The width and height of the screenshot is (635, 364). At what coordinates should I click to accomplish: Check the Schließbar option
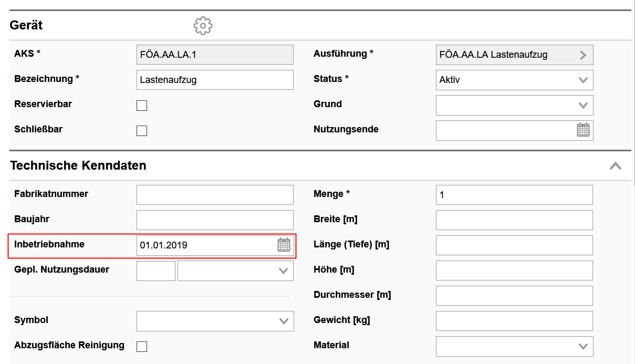coord(141,130)
